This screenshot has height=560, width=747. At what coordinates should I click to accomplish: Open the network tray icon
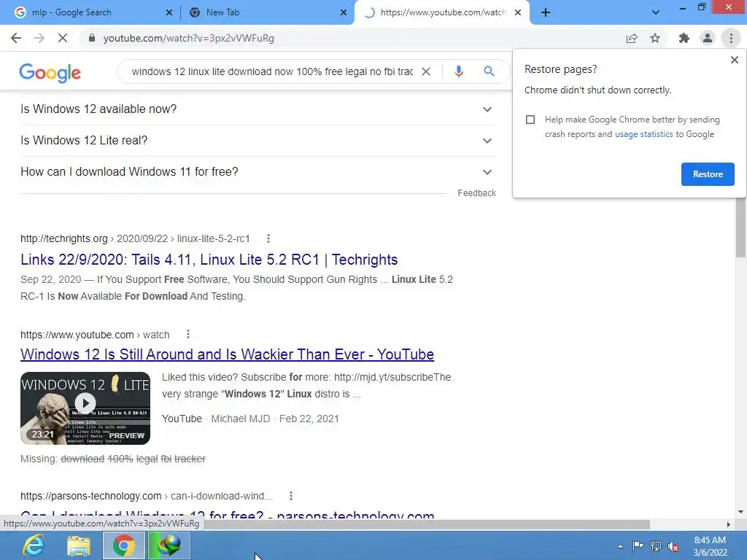click(x=656, y=546)
